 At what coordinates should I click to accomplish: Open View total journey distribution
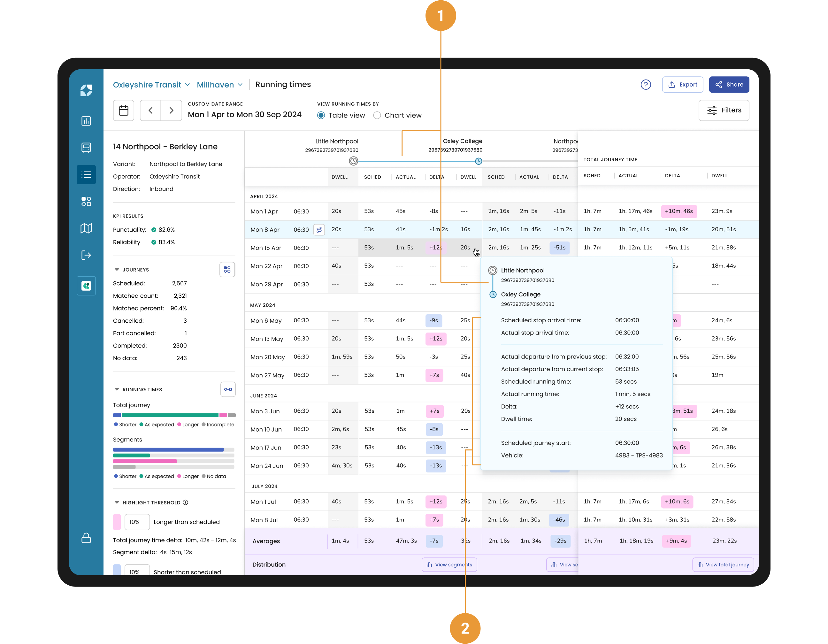point(723,564)
